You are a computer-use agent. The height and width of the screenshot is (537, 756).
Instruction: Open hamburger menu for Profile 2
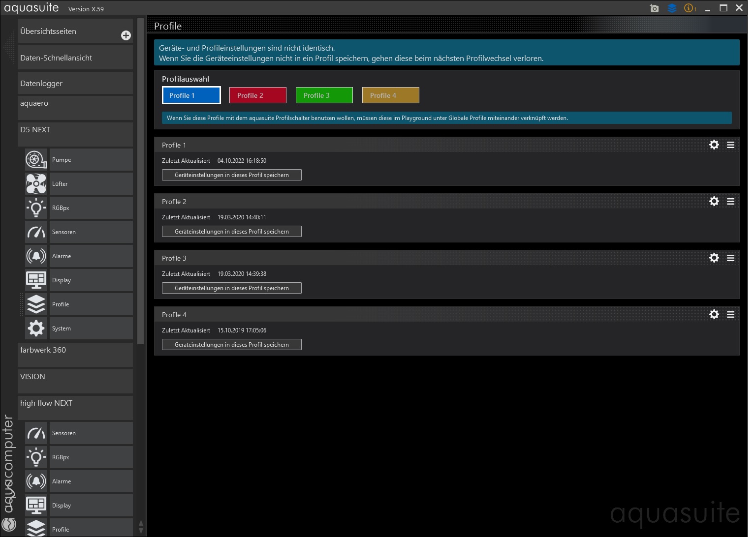click(x=731, y=202)
